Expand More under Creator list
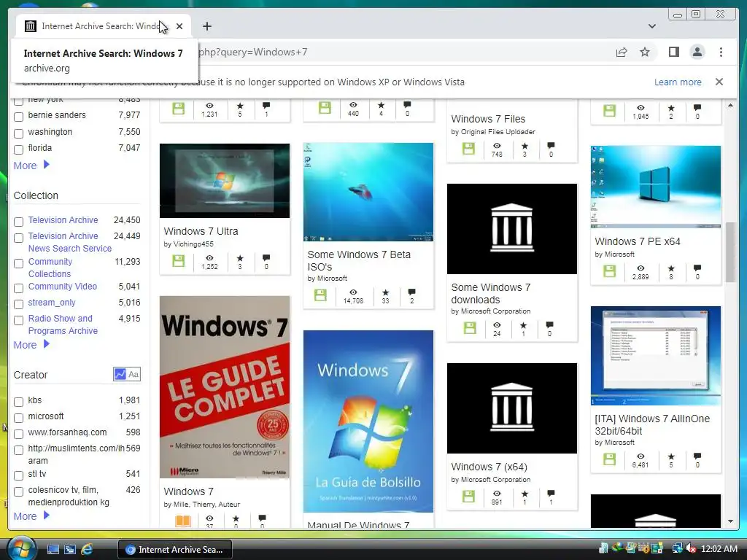747x560 pixels. coord(31,516)
